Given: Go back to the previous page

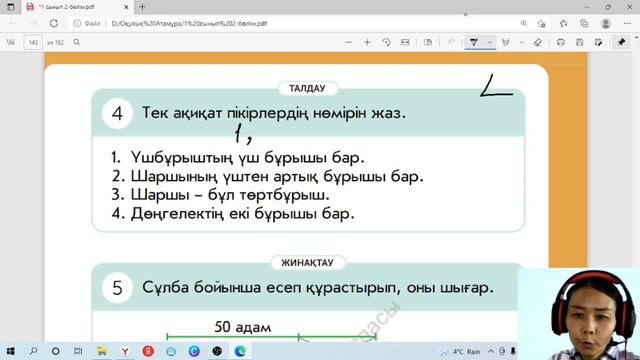Looking at the screenshot, I should point(12,23).
